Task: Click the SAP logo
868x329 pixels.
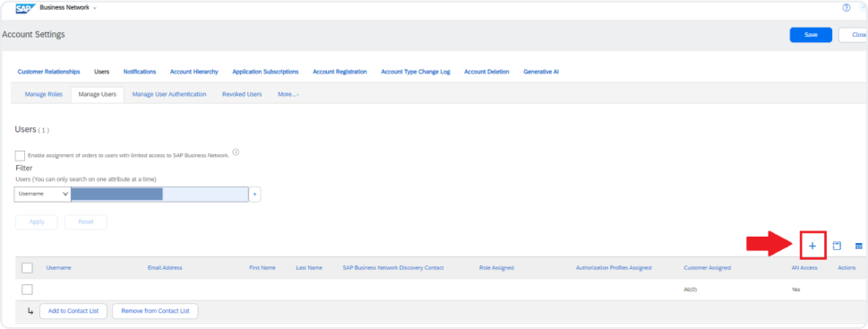Action: pos(25,8)
